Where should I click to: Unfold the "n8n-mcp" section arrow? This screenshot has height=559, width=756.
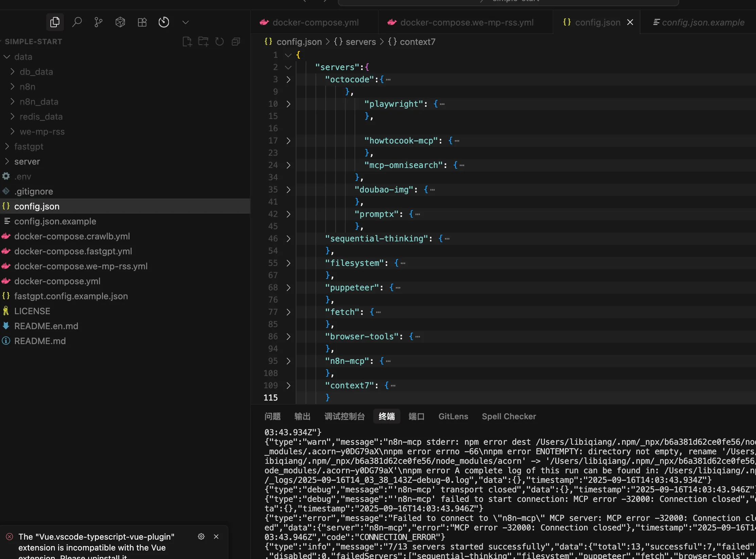coord(288,361)
